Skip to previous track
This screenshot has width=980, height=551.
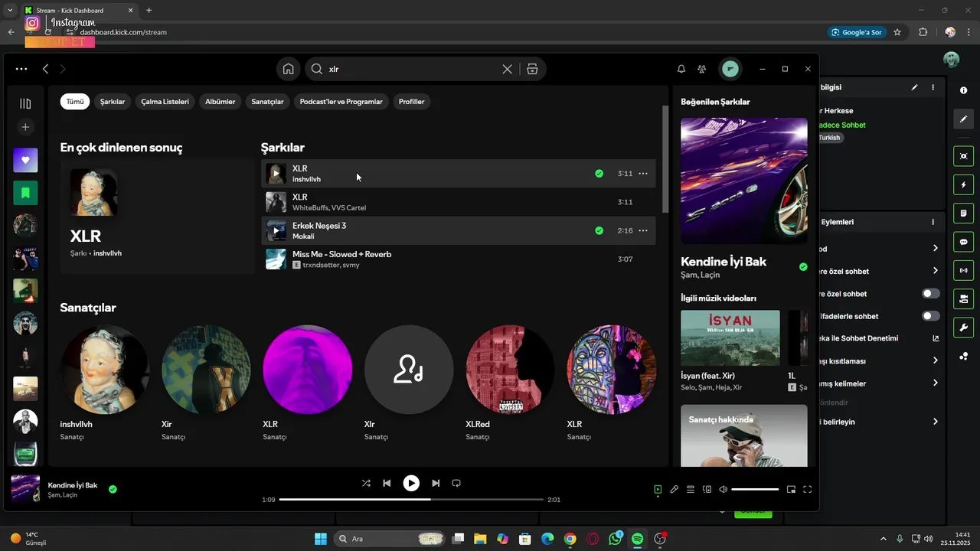point(387,483)
